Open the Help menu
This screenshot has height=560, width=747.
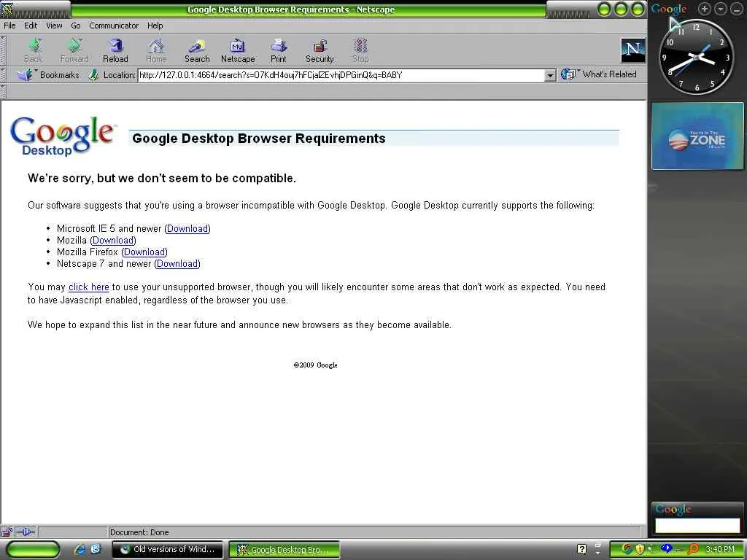coord(155,26)
